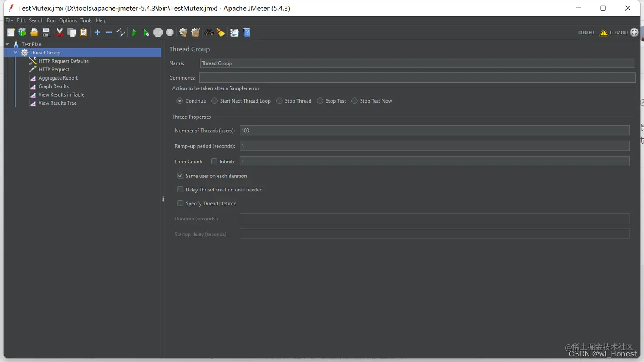Select Thread Group in the tree
The height and width of the screenshot is (362, 644).
[45, 53]
